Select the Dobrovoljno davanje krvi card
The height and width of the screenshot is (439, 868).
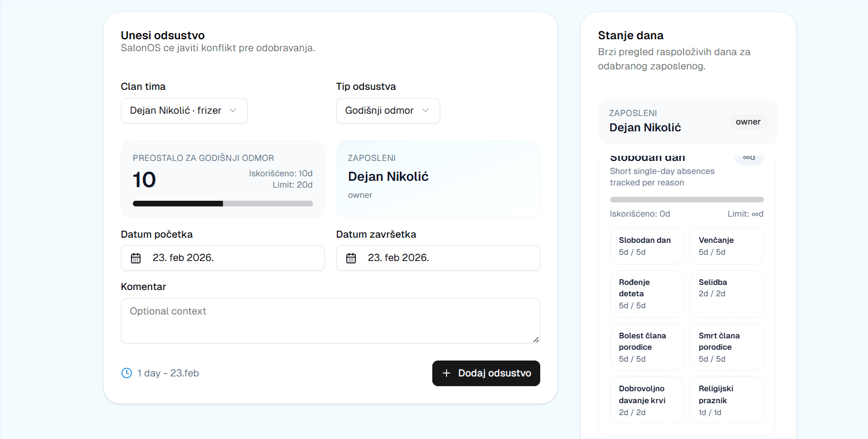click(646, 400)
